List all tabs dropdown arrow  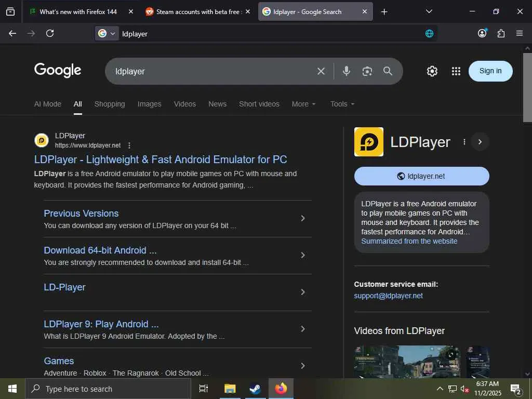pyautogui.click(x=429, y=11)
